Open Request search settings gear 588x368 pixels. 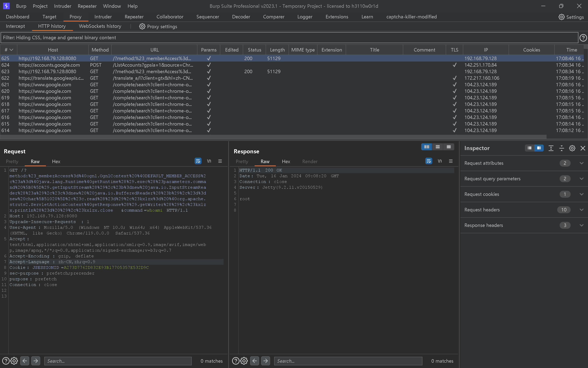click(14, 361)
